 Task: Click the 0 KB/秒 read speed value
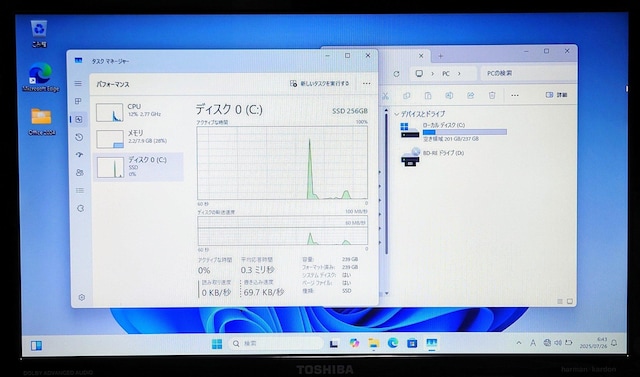point(216,293)
